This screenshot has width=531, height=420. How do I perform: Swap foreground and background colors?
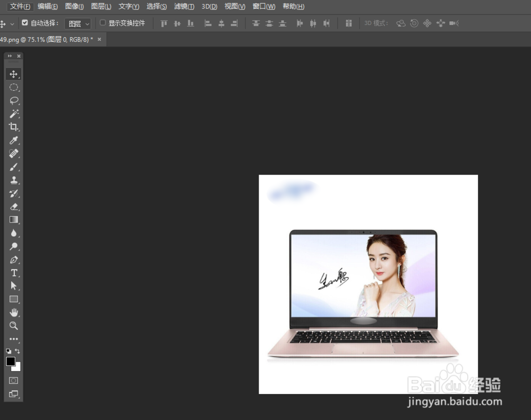(18, 352)
